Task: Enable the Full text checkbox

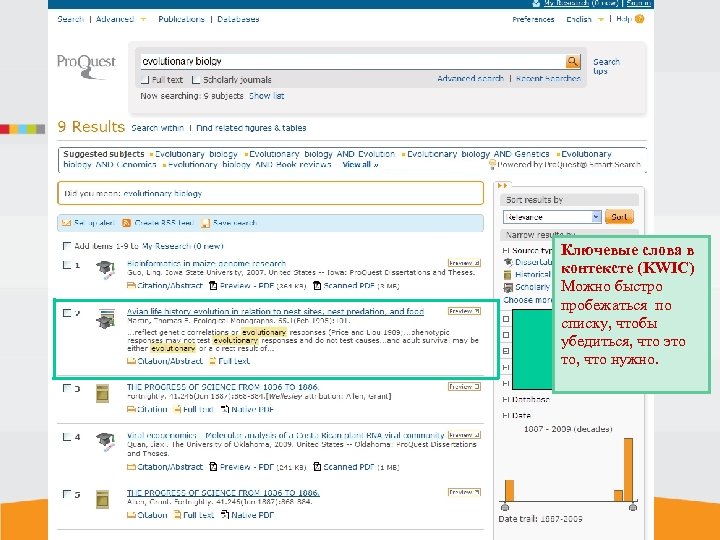Action: click(145, 80)
